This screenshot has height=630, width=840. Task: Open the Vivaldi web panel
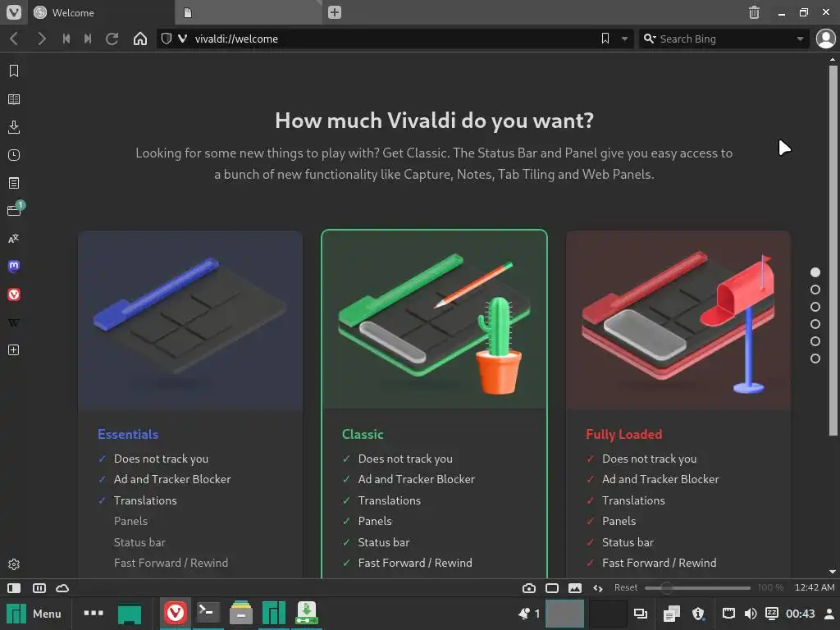coord(14,294)
